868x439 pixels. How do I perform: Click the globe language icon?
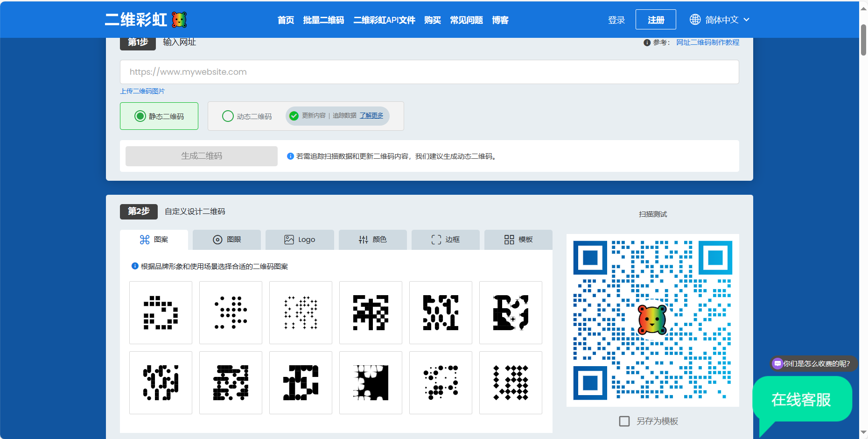(x=695, y=20)
